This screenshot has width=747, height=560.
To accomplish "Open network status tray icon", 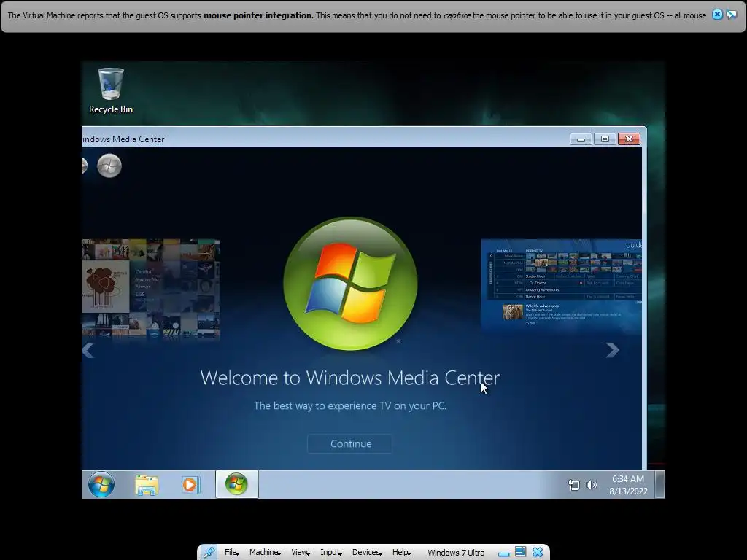I will click(x=574, y=485).
